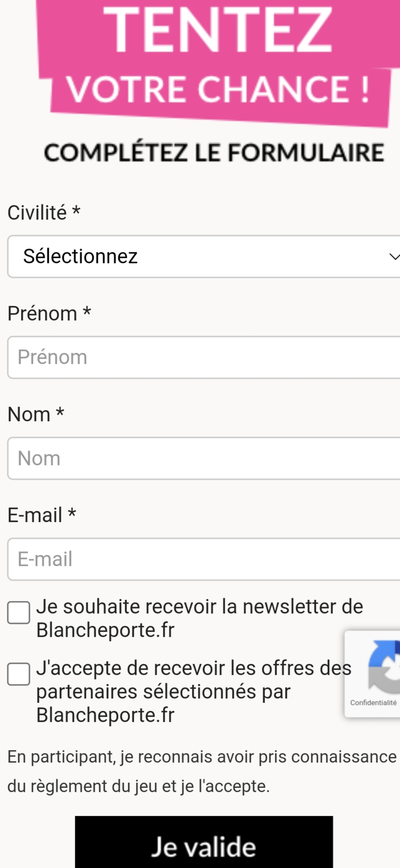
Task: Click the pink Tentez votre chance banner
Action: click(218, 60)
